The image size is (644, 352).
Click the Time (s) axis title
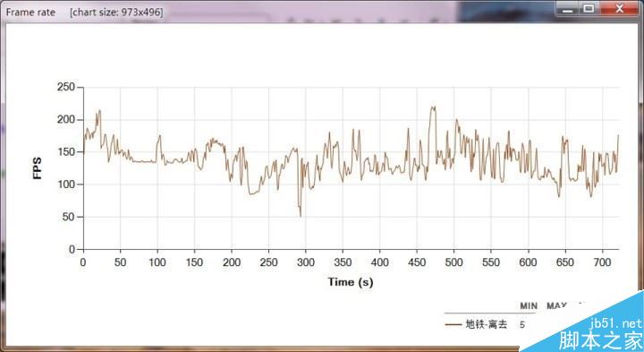tap(351, 282)
